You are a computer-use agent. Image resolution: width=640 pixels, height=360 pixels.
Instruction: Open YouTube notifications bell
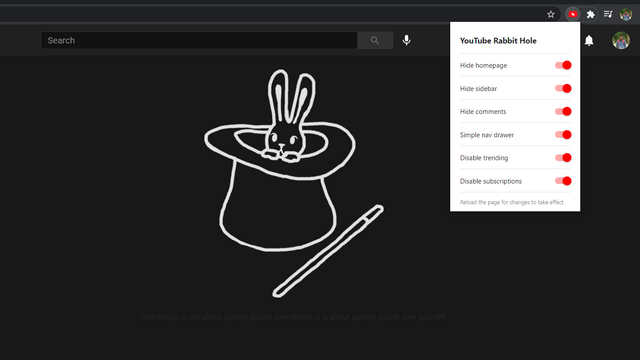click(x=589, y=40)
